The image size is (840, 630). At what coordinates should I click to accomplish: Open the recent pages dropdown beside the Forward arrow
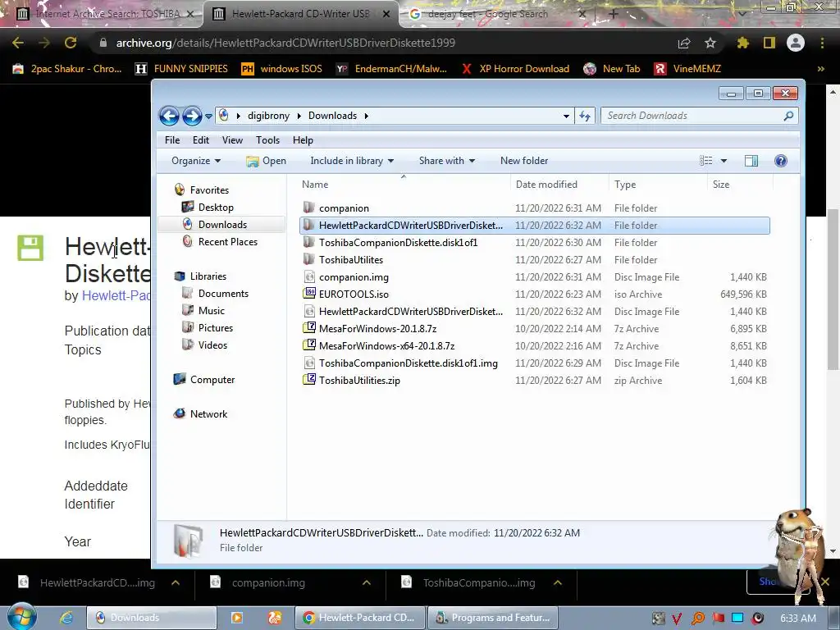(209, 116)
